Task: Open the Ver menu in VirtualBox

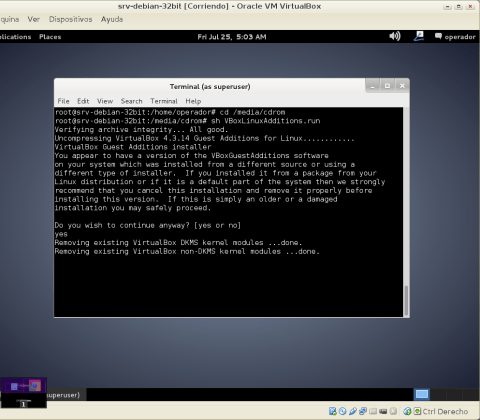Action: tap(34, 19)
